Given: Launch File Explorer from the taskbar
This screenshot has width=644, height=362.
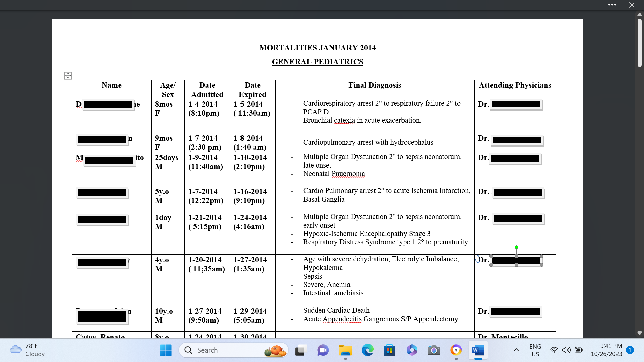Looking at the screenshot, I should tap(345, 350).
